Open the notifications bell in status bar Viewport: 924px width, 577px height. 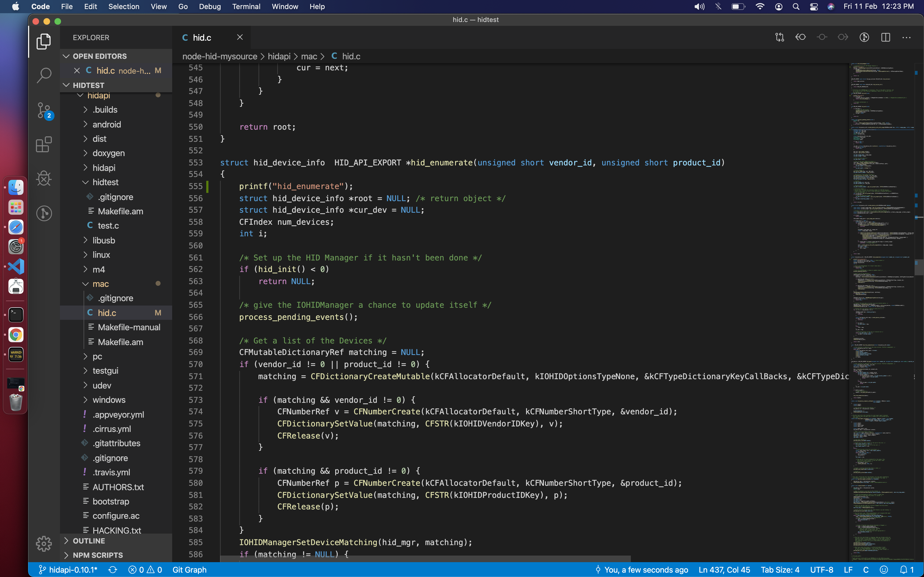(903, 570)
